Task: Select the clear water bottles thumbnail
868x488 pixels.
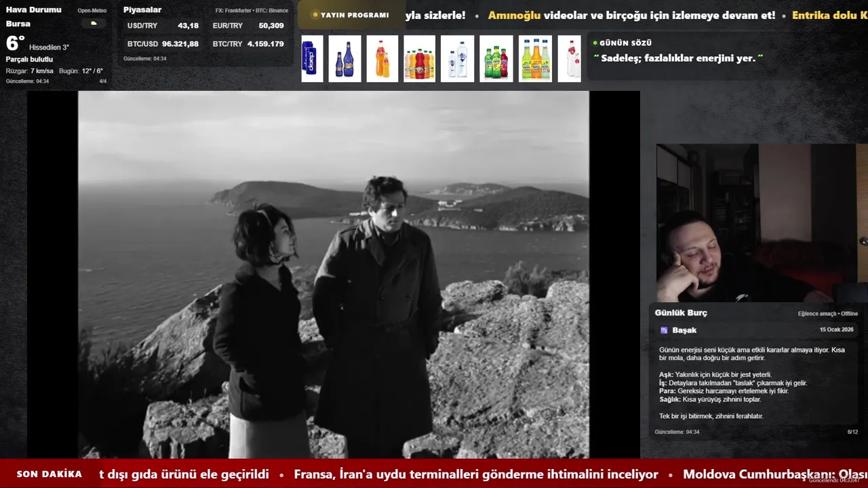Action: (457, 59)
